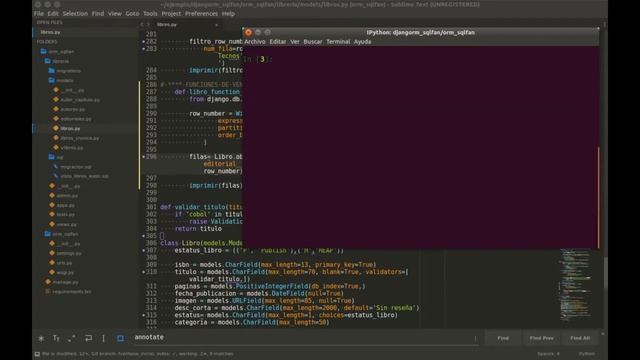The image size is (640, 360).
Task: Click the terminal In [3] prompt area
Action: click(258, 59)
